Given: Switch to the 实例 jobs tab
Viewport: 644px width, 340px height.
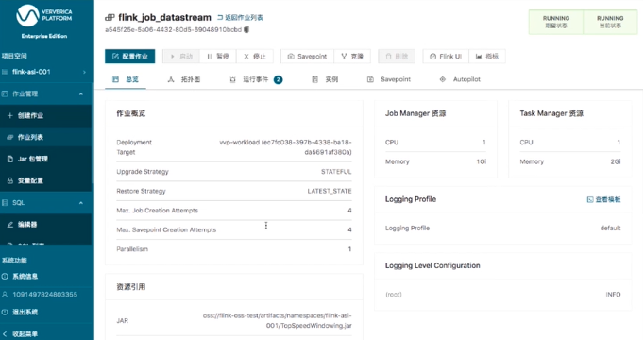Looking at the screenshot, I should click(x=325, y=79).
